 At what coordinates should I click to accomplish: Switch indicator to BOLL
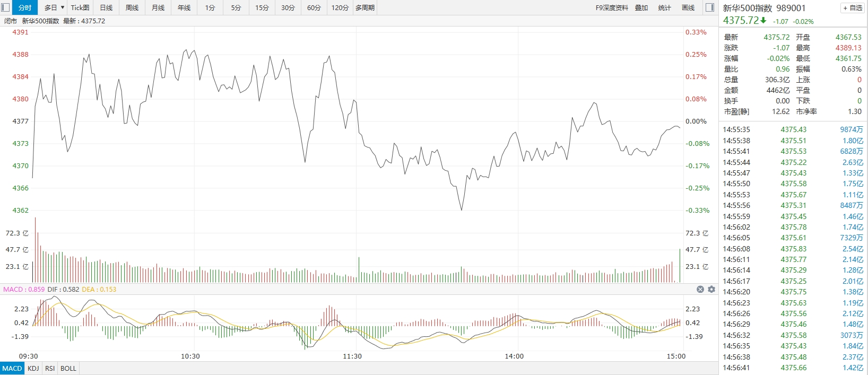click(x=68, y=368)
